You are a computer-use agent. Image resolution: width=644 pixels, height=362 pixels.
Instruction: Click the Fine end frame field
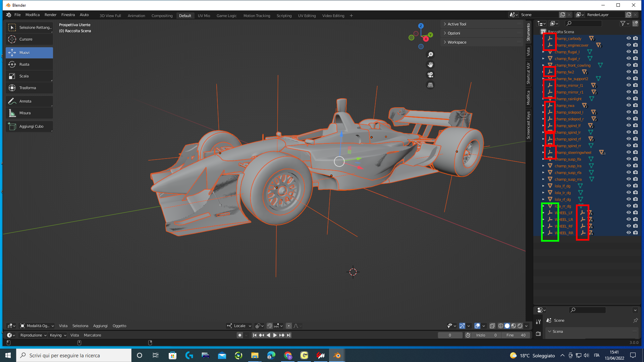pos(517,335)
